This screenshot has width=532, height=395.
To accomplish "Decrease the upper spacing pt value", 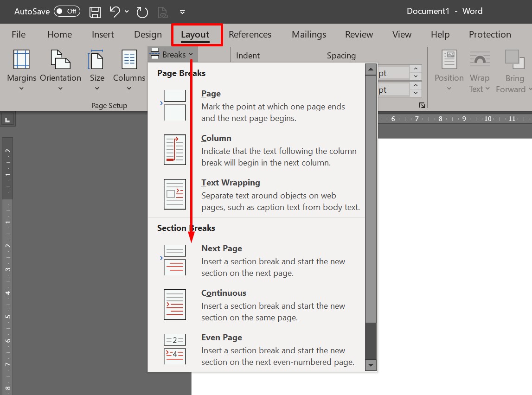I will point(416,76).
